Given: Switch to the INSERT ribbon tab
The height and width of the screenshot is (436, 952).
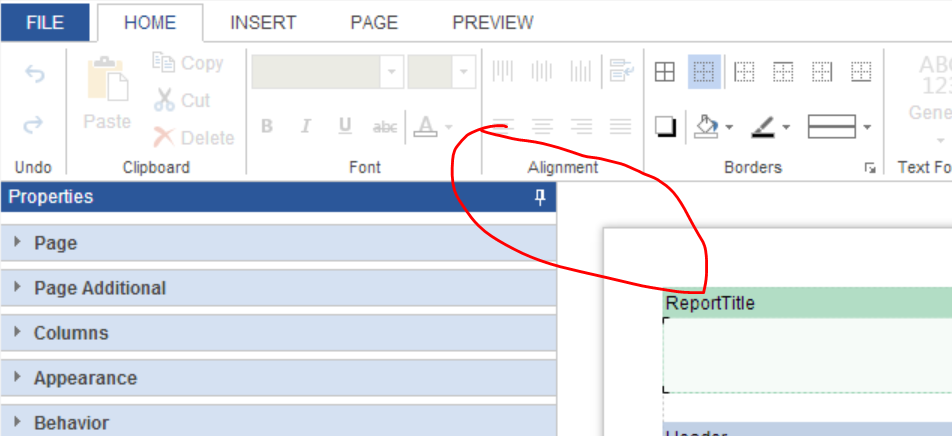Looking at the screenshot, I should click(x=263, y=22).
